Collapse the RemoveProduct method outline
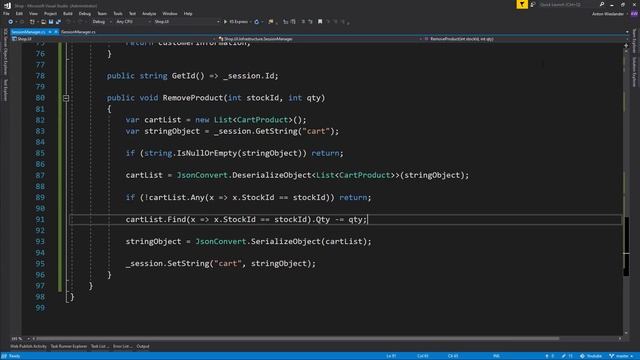This screenshot has width=640, height=360. point(66,98)
